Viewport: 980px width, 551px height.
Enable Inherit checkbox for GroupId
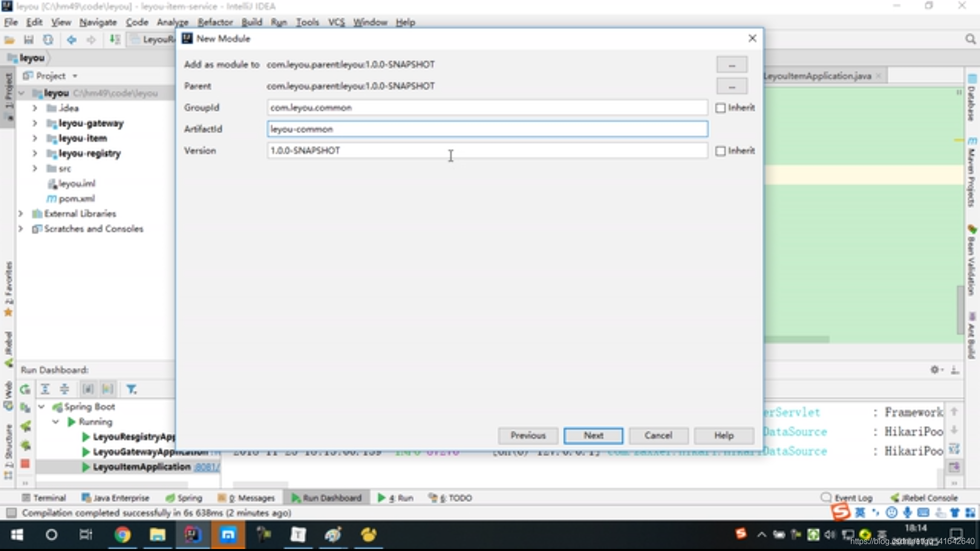(x=720, y=108)
